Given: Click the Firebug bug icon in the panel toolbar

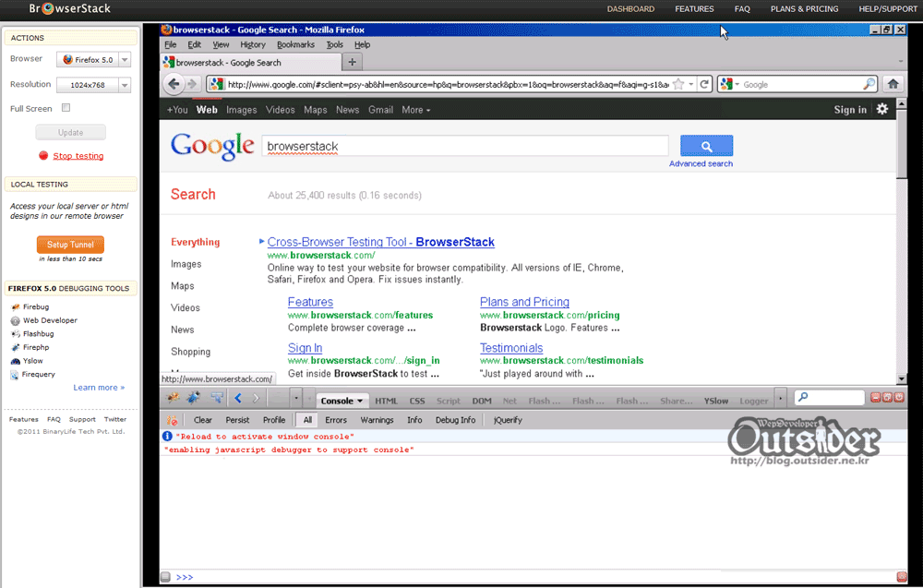Looking at the screenshot, I should tap(174, 398).
